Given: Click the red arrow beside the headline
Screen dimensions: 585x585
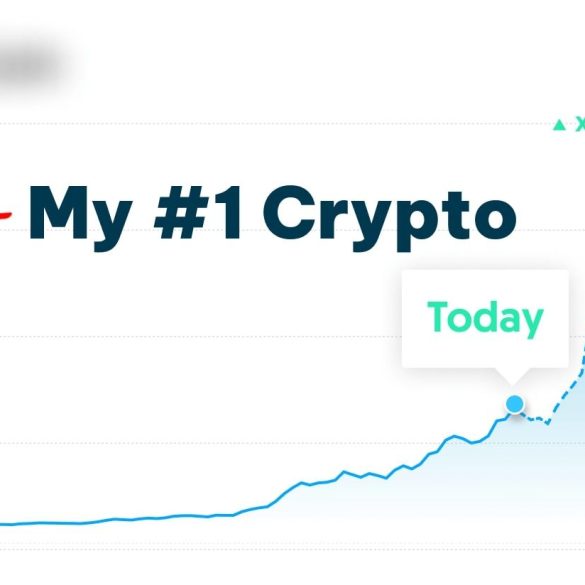Looking at the screenshot, I should click(x=5, y=216).
